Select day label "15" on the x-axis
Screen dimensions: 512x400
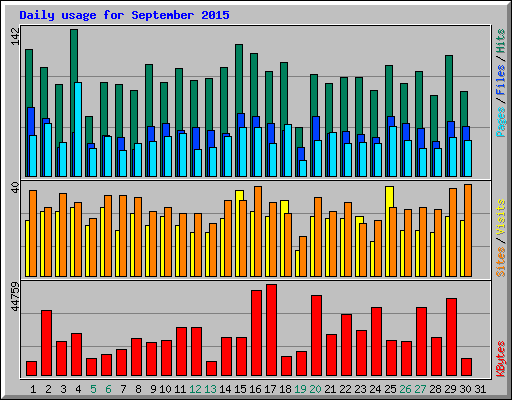pos(240,389)
